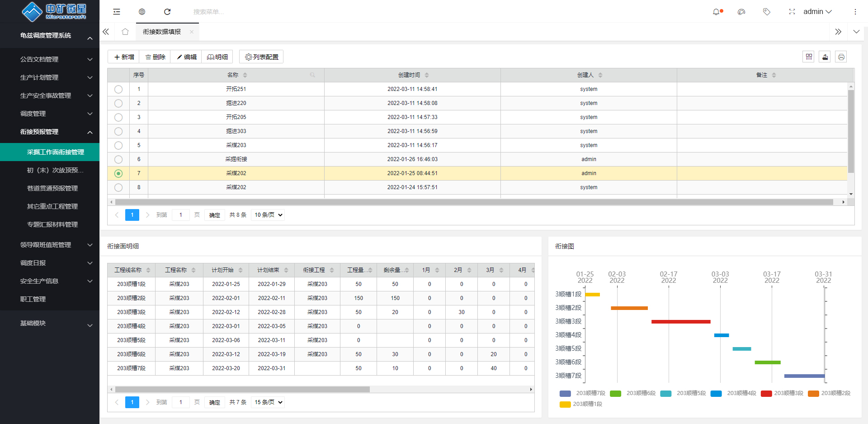Toggle 203顺槽6段 green legend swatch
This screenshot has width=868, height=424.
615,394
